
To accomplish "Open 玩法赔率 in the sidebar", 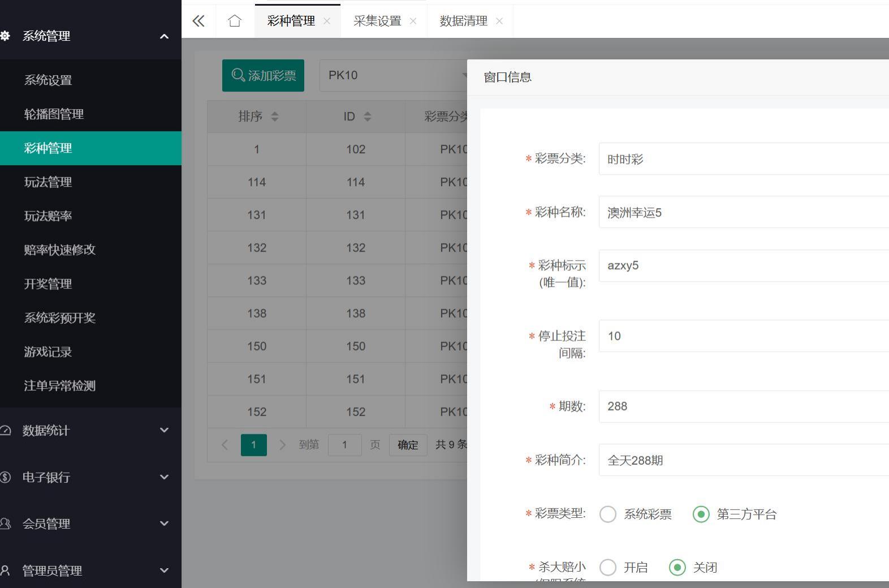I will [48, 216].
